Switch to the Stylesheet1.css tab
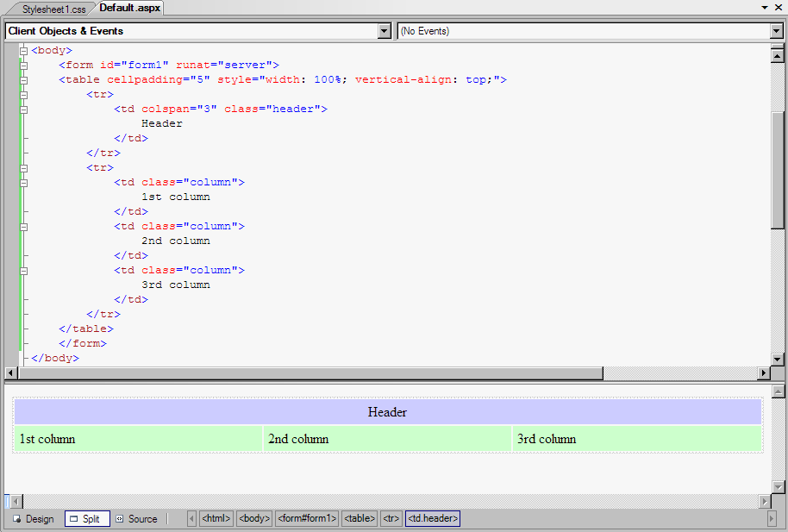This screenshot has height=532, width=788. pyautogui.click(x=53, y=9)
